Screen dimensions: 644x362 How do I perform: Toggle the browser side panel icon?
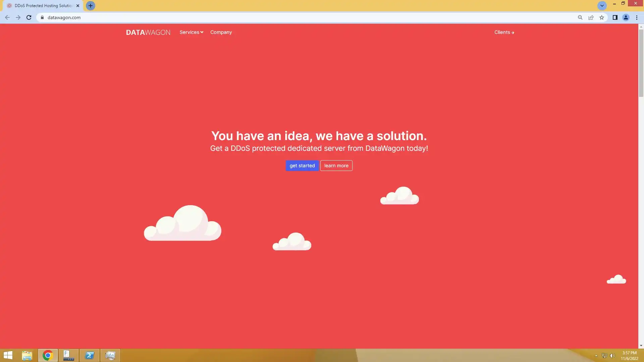pyautogui.click(x=615, y=17)
